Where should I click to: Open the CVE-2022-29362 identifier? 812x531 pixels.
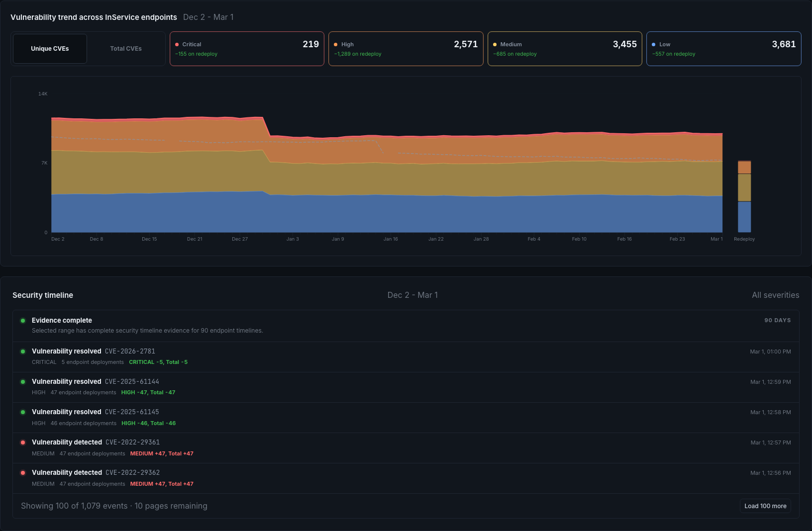132,473
